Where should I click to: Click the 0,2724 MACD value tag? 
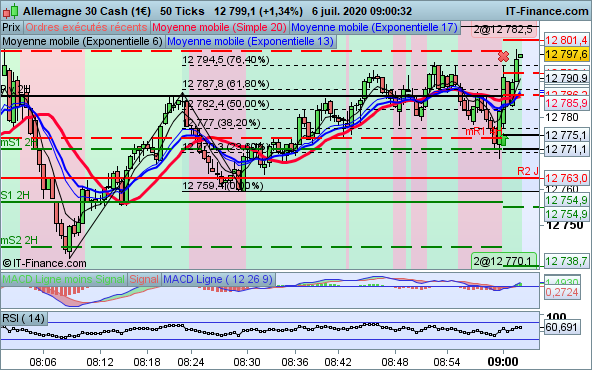point(562,292)
